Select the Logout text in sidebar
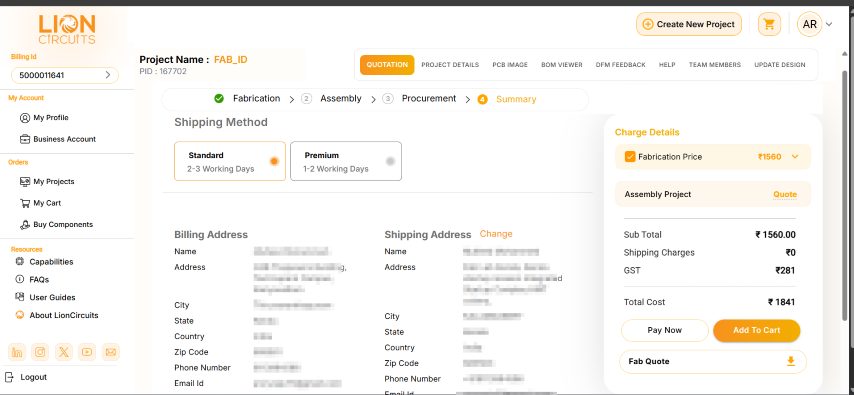Image resolution: width=854 pixels, height=395 pixels. click(x=34, y=377)
